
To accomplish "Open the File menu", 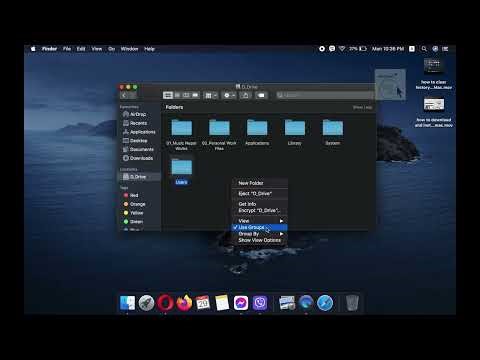I will (x=67, y=49).
